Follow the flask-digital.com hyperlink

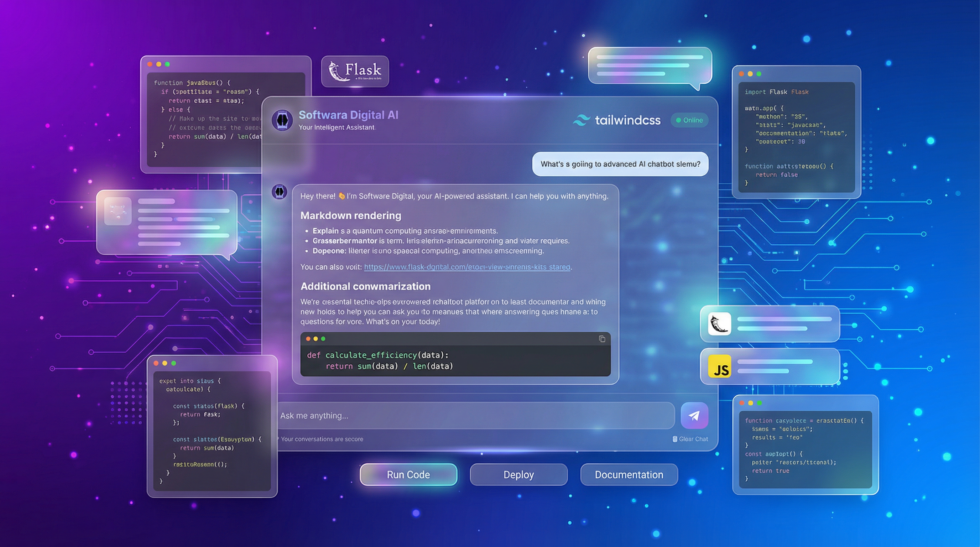click(x=466, y=267)
